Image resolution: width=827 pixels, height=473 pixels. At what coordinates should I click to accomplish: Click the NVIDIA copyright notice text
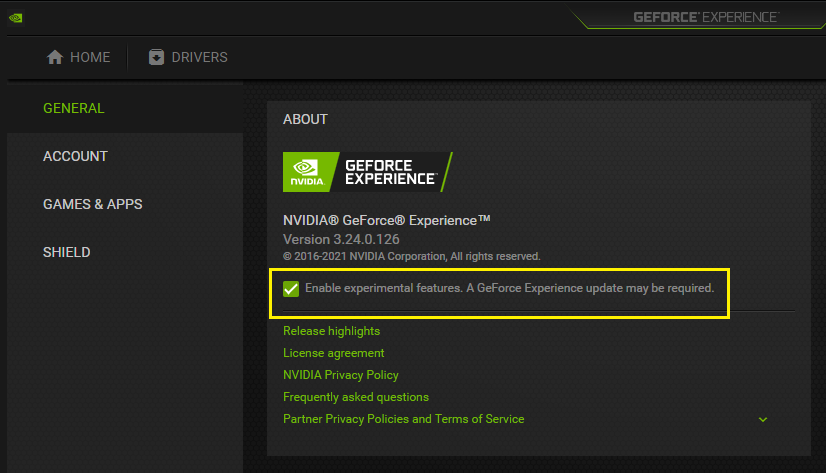pos(411,256)
